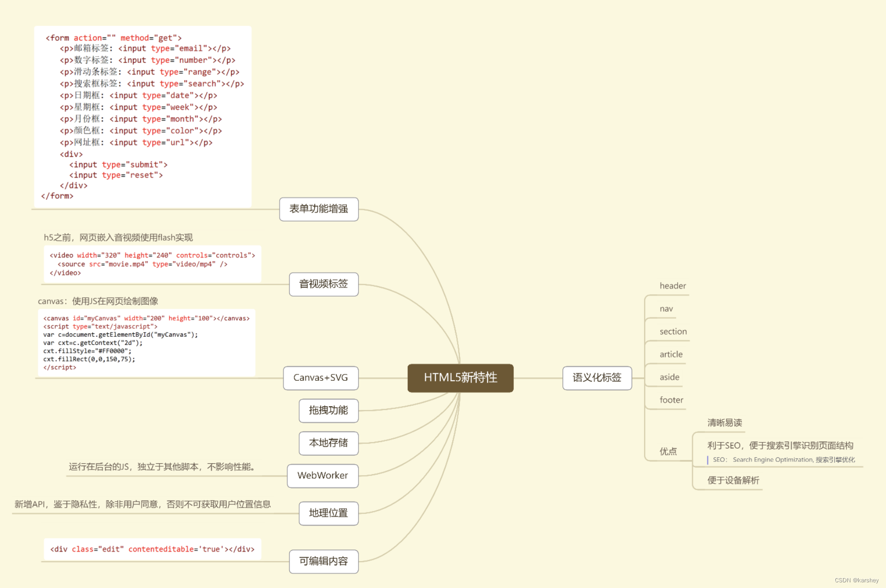This screenshot has width=886, height=588.
Task: Click the form code snippet image
Action: point(143,117)
